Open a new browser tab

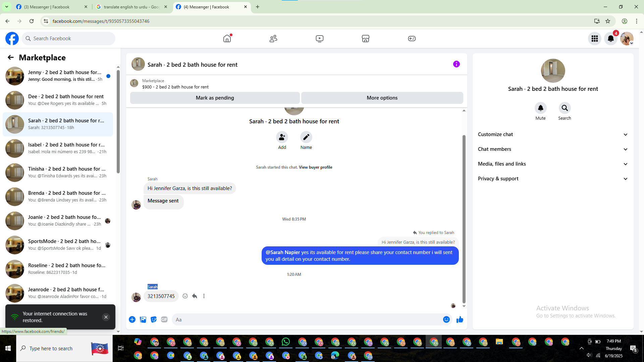pyautogui.click(x=258, y=7)
